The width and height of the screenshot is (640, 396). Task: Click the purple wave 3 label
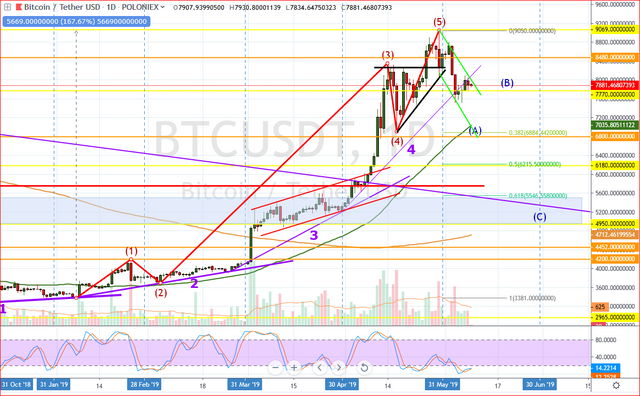click(313, 235)
